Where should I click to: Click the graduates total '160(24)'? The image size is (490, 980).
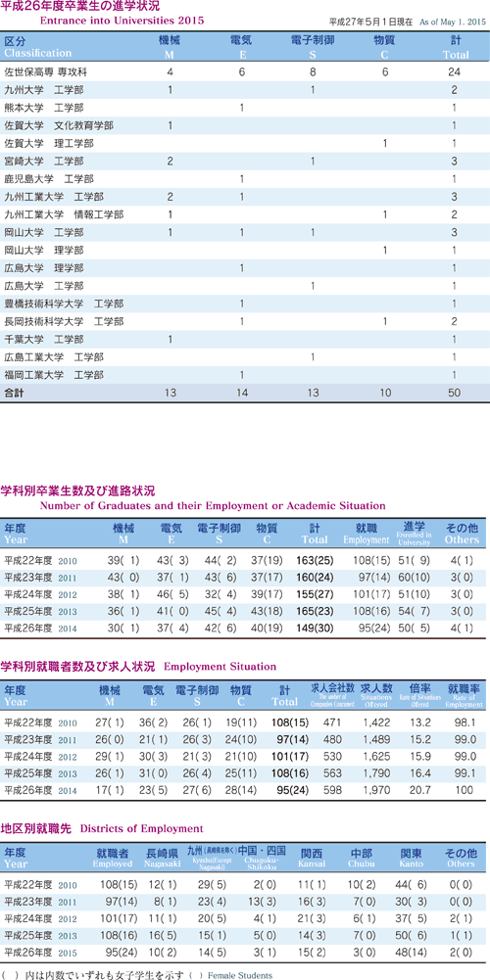tap(317, 577)
